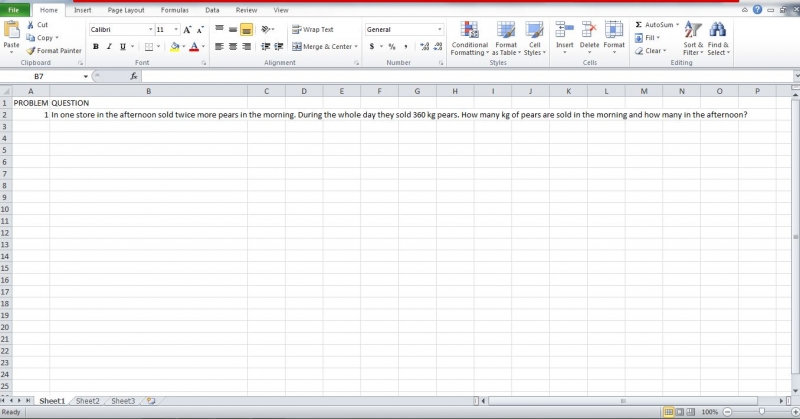Toggle Italic formatting
This screenshot has width=800, height=419.
click(x=109, y=46)
